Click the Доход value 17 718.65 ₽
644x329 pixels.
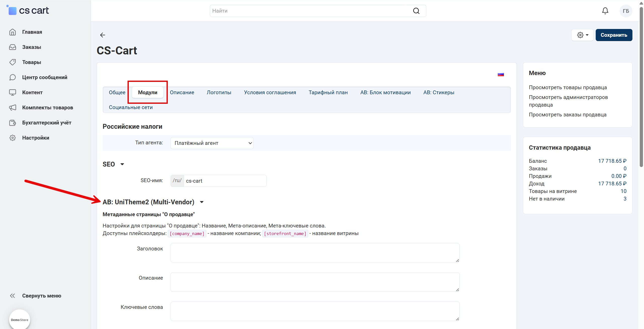(612, 184)
